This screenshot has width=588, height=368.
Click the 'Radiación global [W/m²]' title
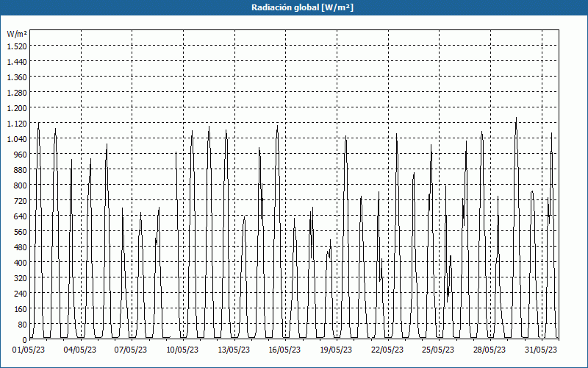(x=302, y=7)
